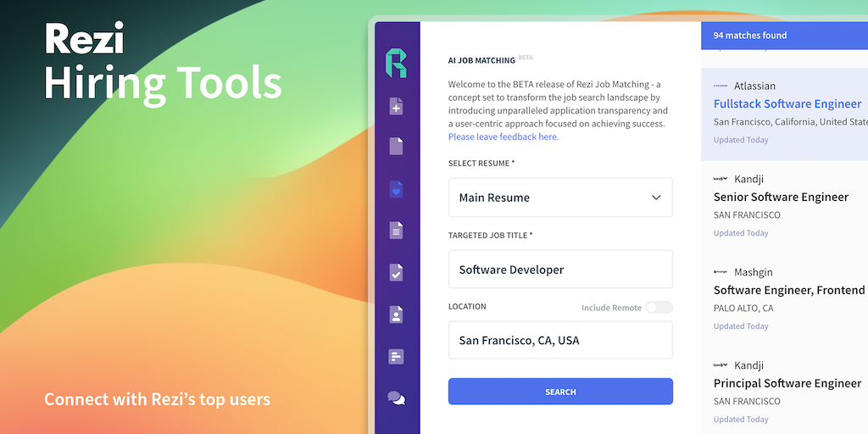
Task: Click 'Updated Today' under the Atlassian job
Action: [741, 140]
